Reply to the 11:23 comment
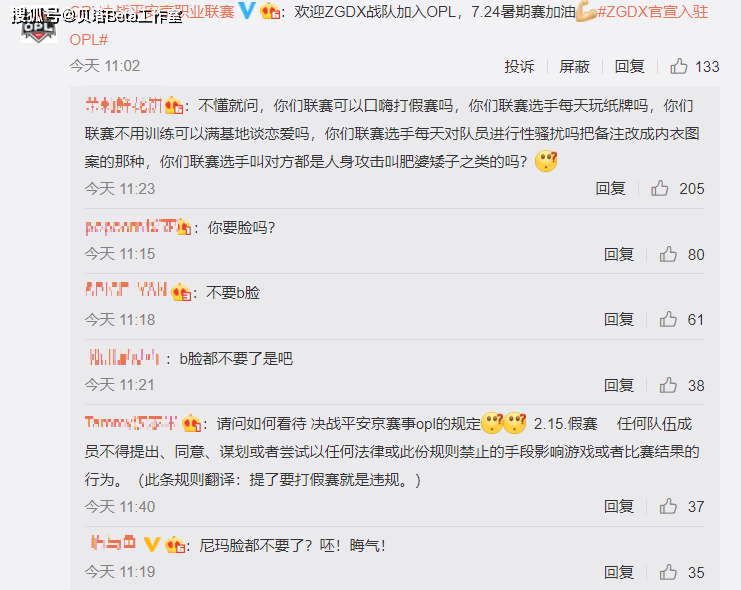The image size is (741, 590). 611,189
